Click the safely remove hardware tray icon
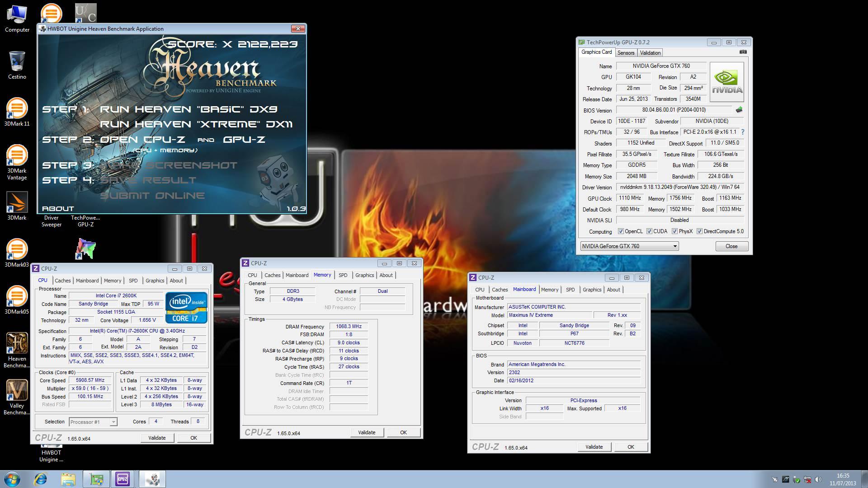 [x=797, y=479]
